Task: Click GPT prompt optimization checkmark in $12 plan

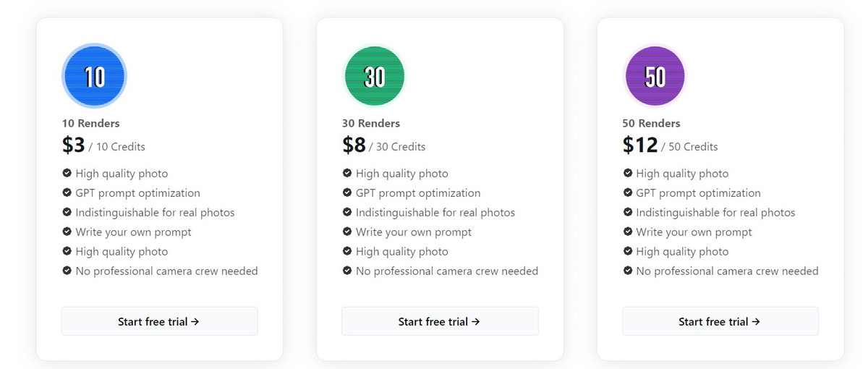Action: [628, 193]
